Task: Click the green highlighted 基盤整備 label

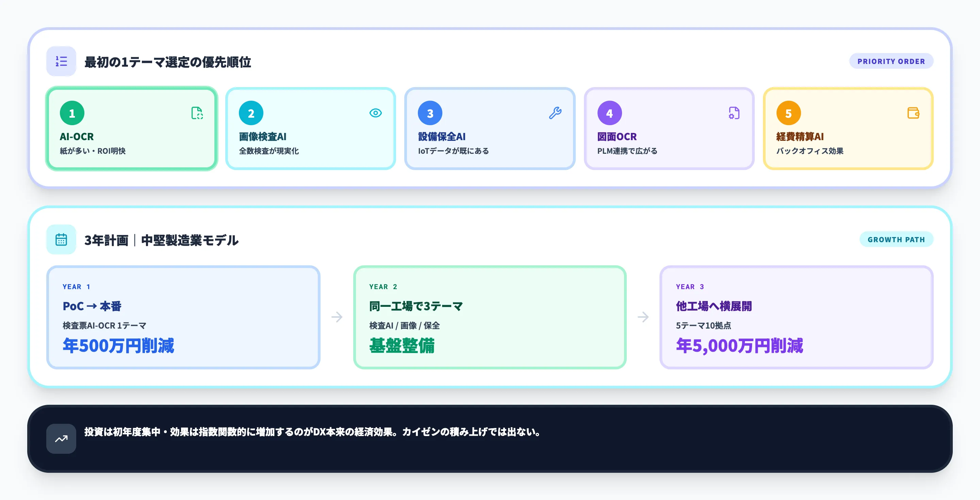Action: 402,346
